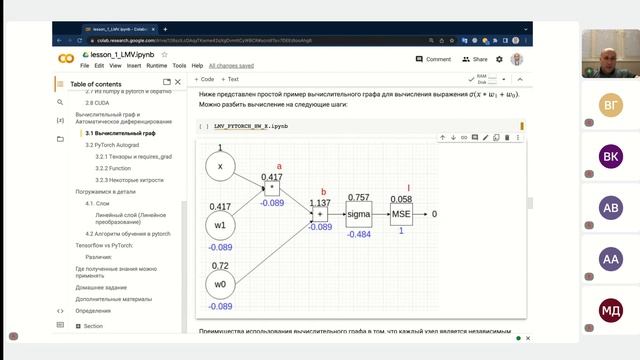Open the Google account avatar
Image resolution: width=640 pixels, height=360 pixels.
click(x=517, y=59)
